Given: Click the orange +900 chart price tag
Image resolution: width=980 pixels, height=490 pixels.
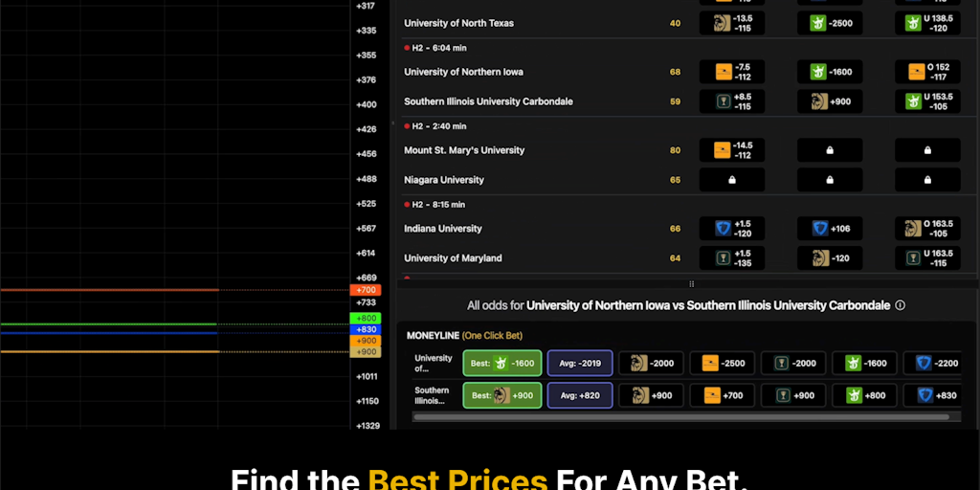Looking at the screenshot, I should click(x=366, y=341).
